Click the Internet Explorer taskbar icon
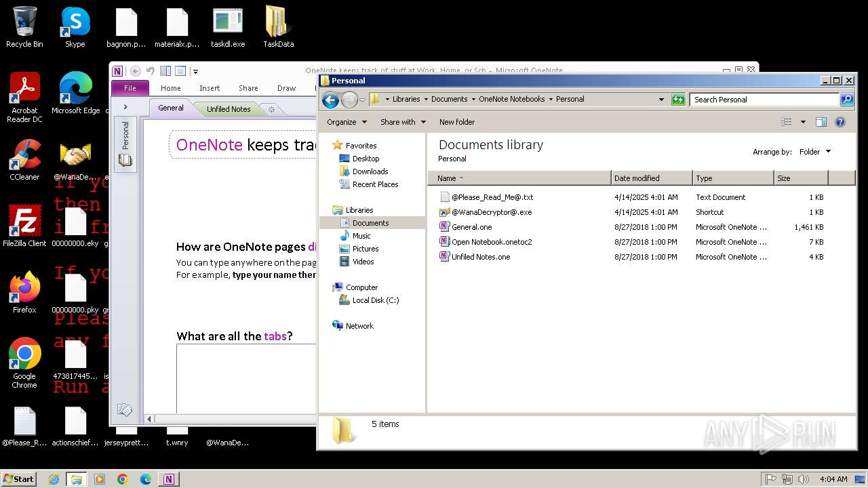This screenshot has width=868, height=488. [x=54, y=479]
